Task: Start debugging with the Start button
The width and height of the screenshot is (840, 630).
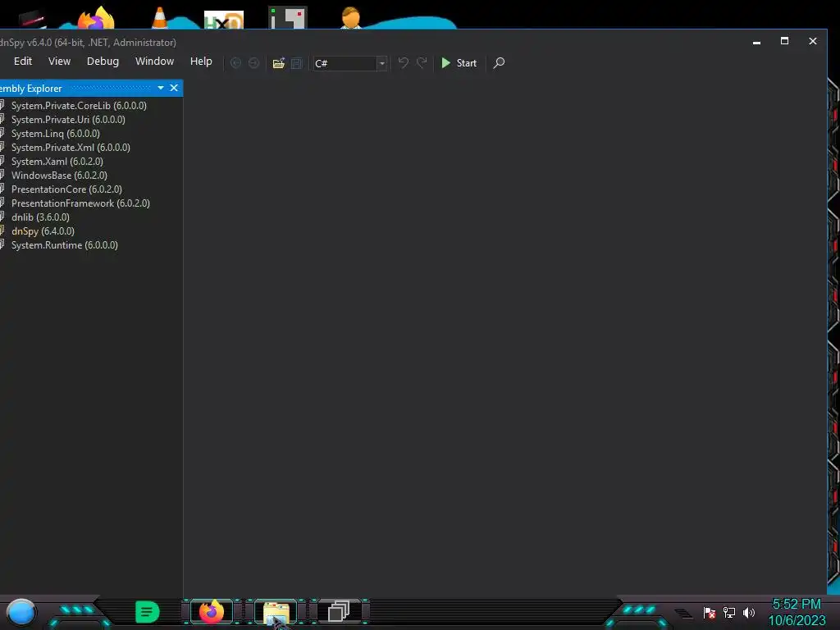Action: coord(459,63)
